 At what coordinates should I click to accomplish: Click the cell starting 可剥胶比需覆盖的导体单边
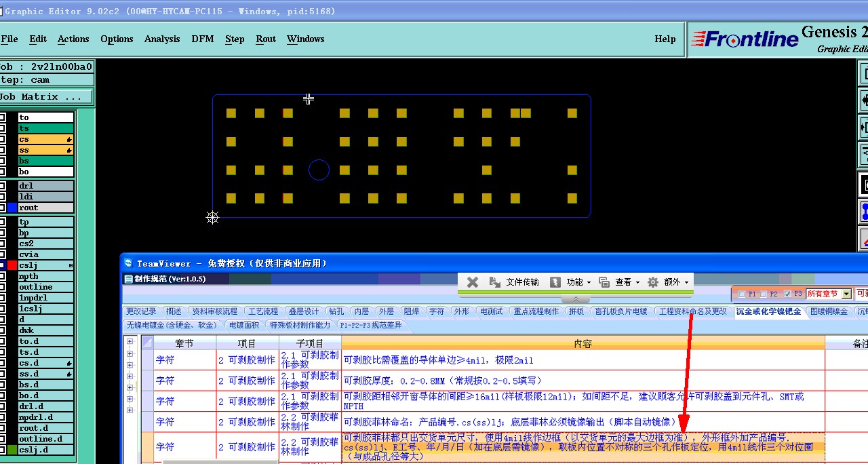(x=583, y=360)
